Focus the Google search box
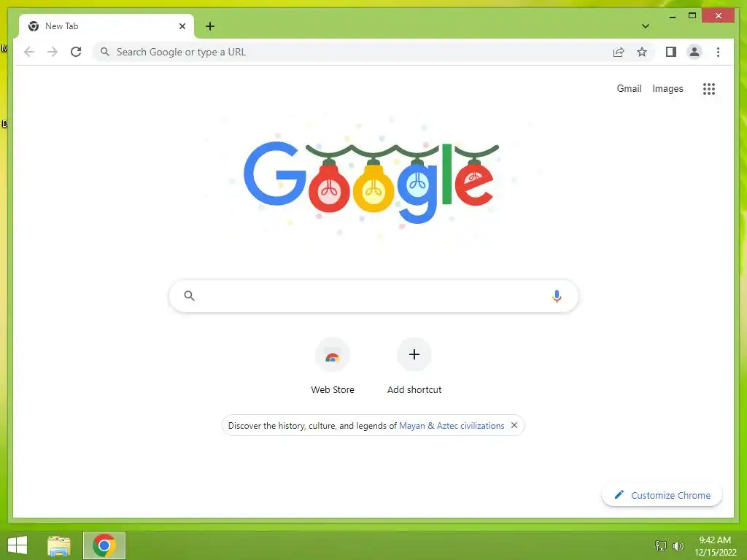 click(x=373, y=296)
